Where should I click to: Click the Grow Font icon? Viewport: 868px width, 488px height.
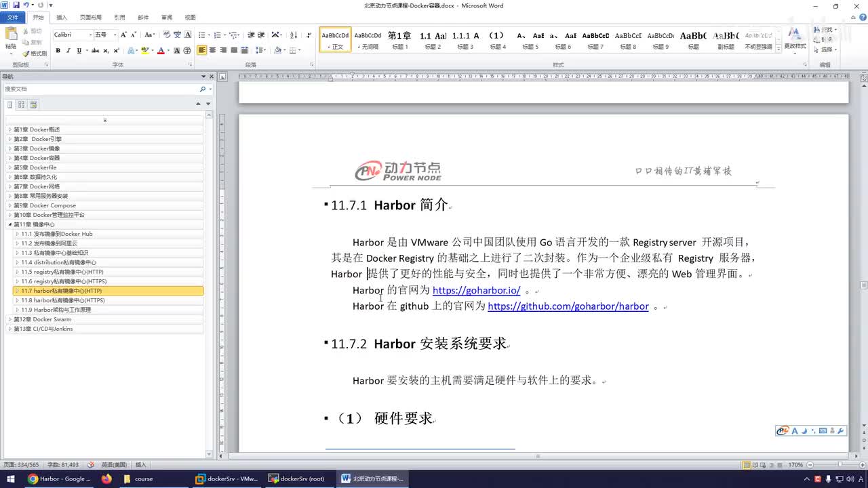tap(123, 35)
